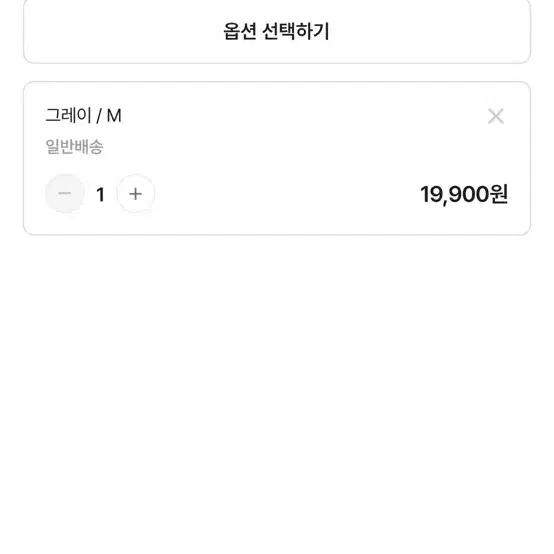Viewport: 554px width, 554px height.
Task: Tap the plus icon next to quantity
Action: (x=136, y=194)
